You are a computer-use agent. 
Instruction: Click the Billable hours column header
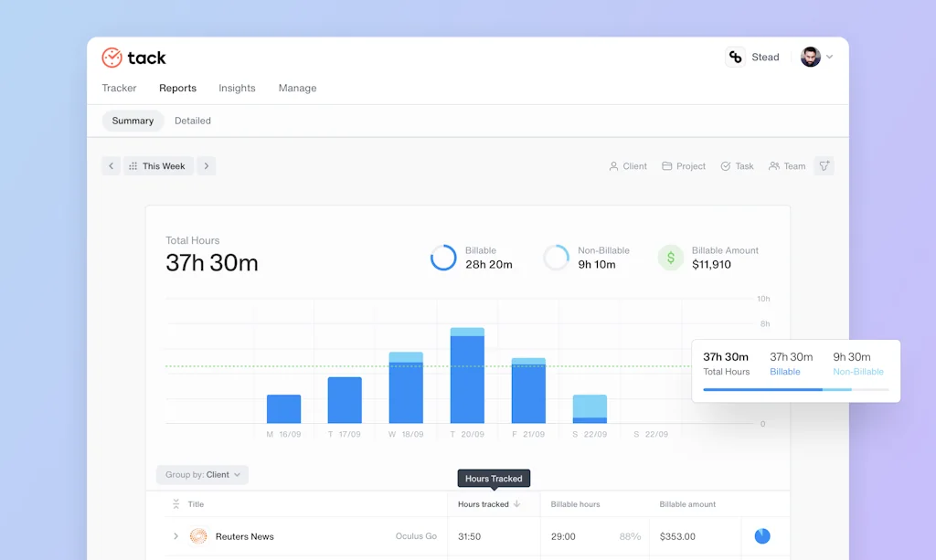tap(576, 504)
